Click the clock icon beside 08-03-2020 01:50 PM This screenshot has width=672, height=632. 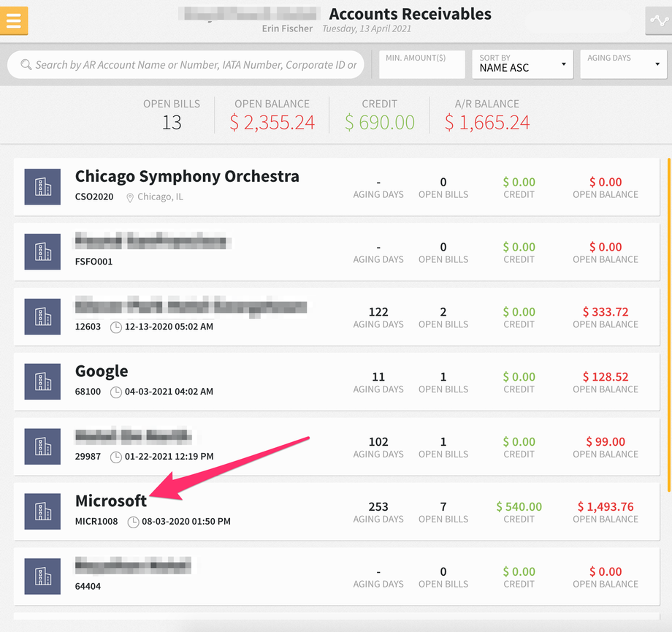[133, 522]
